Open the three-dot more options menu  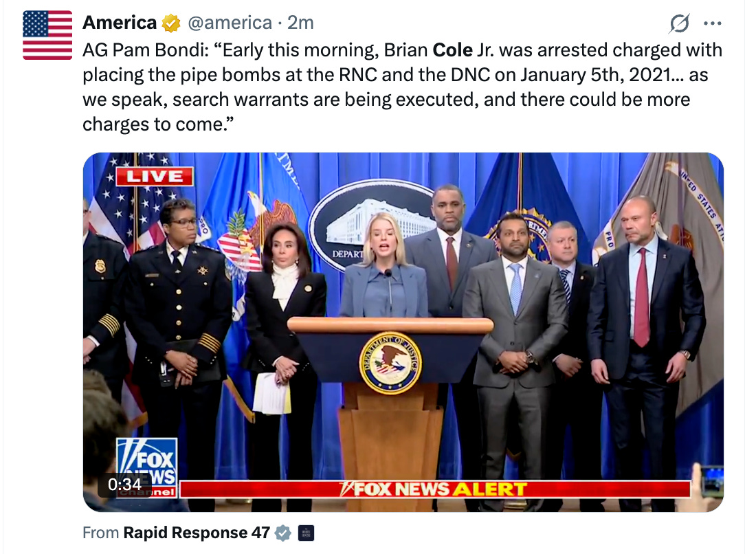pyautogui.click(x=712, y=23)
